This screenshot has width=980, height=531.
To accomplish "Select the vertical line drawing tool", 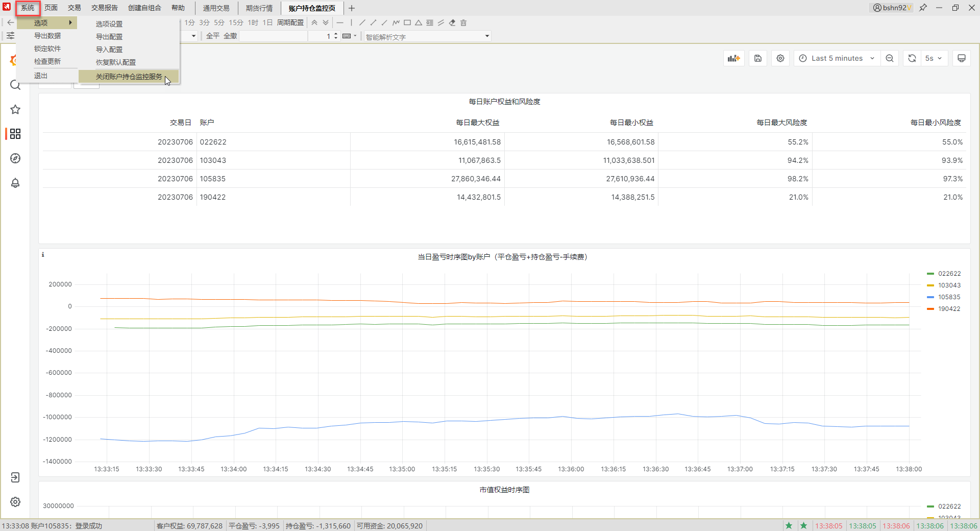I will point(351,22).
